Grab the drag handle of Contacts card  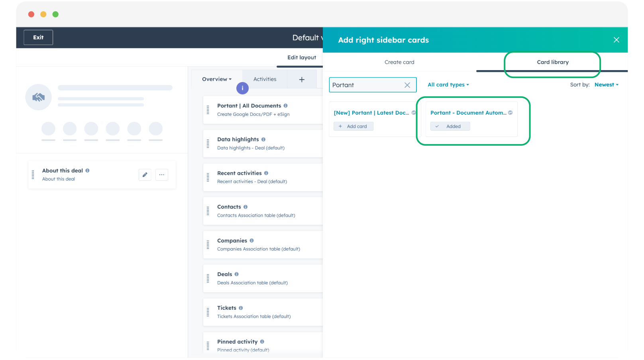point(208,211)
